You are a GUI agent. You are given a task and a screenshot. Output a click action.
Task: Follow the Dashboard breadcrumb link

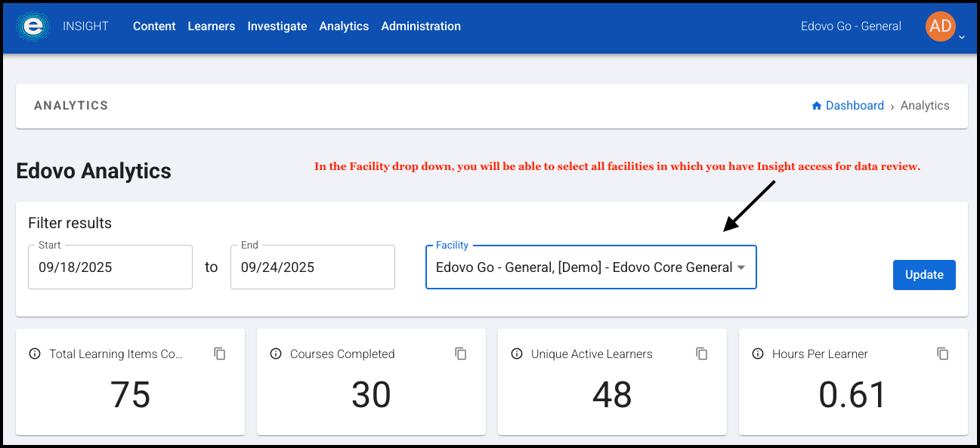[x=854, y=106]
